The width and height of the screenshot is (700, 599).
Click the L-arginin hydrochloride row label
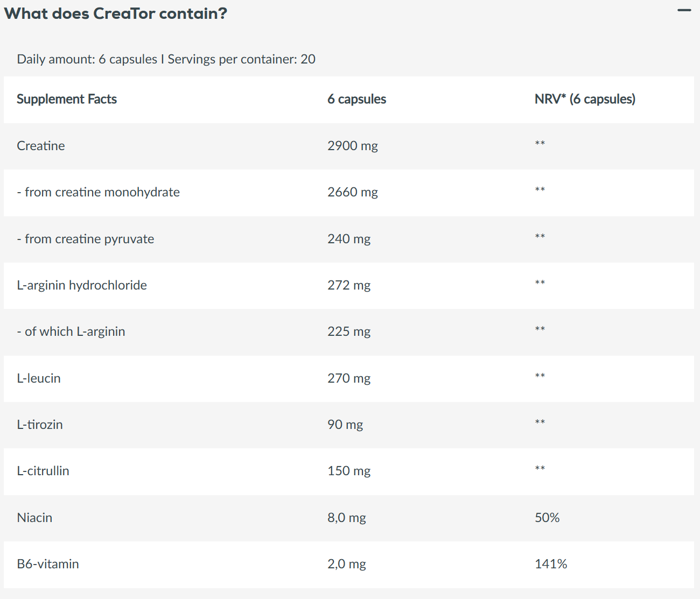[x=82, y=285]
